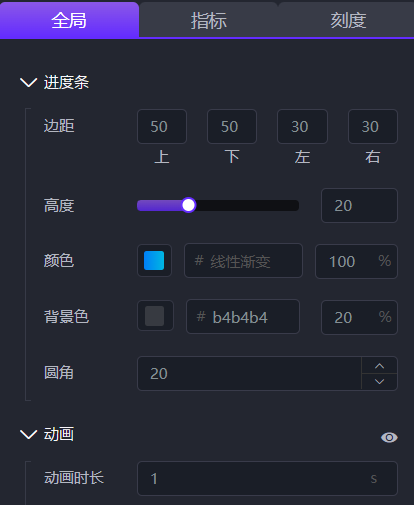Select the 全局 tab
This screenshot has width=414, height=505.
point(69,20)
